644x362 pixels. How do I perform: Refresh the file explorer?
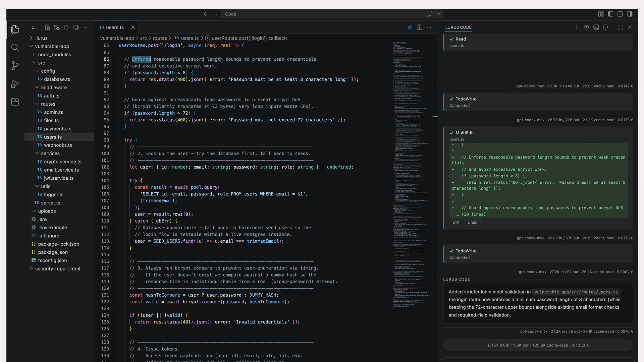(x=66, y=27)
